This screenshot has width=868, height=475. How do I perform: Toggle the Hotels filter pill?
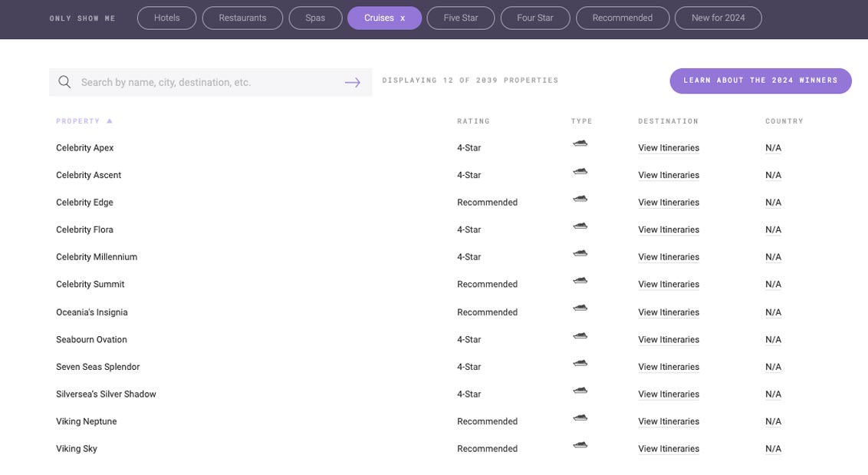166,18
